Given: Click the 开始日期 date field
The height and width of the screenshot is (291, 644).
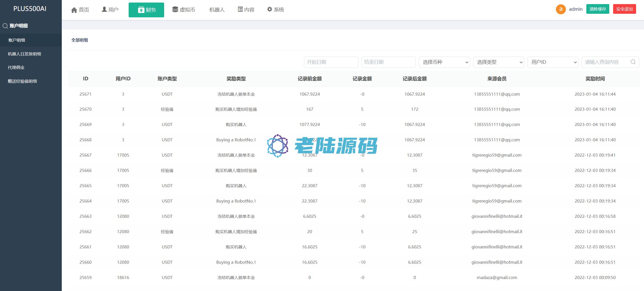Looking at the screenshot, I should click(x=331, y=62).
